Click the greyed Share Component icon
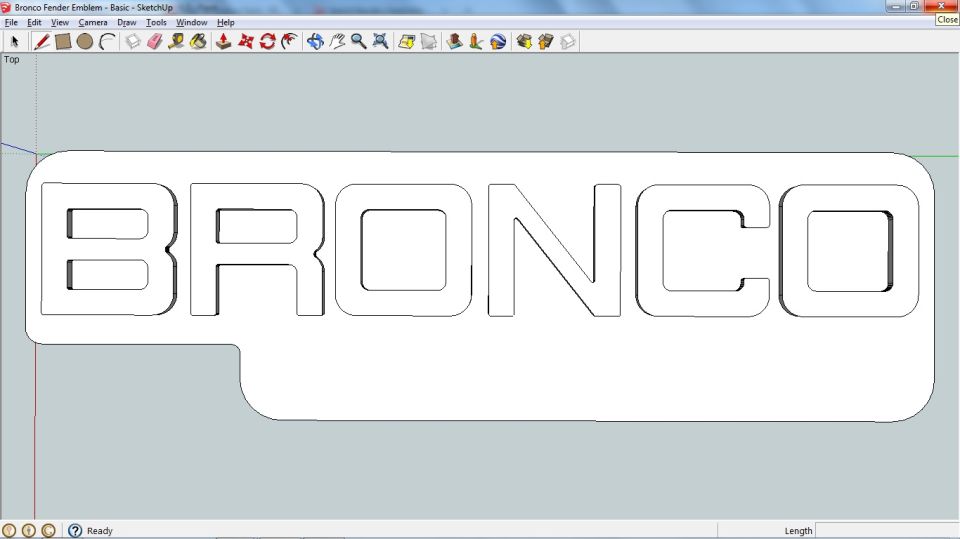 [568, 42]
